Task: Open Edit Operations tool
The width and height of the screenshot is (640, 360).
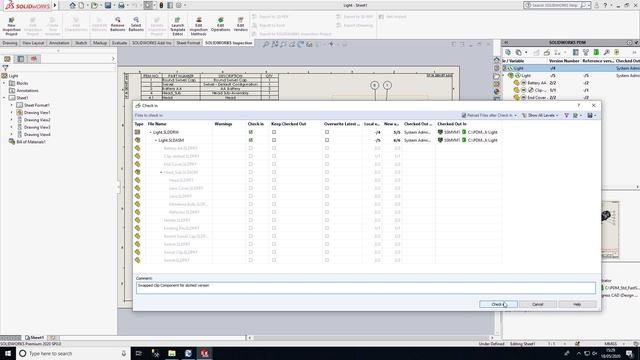Action: [220, 24]
